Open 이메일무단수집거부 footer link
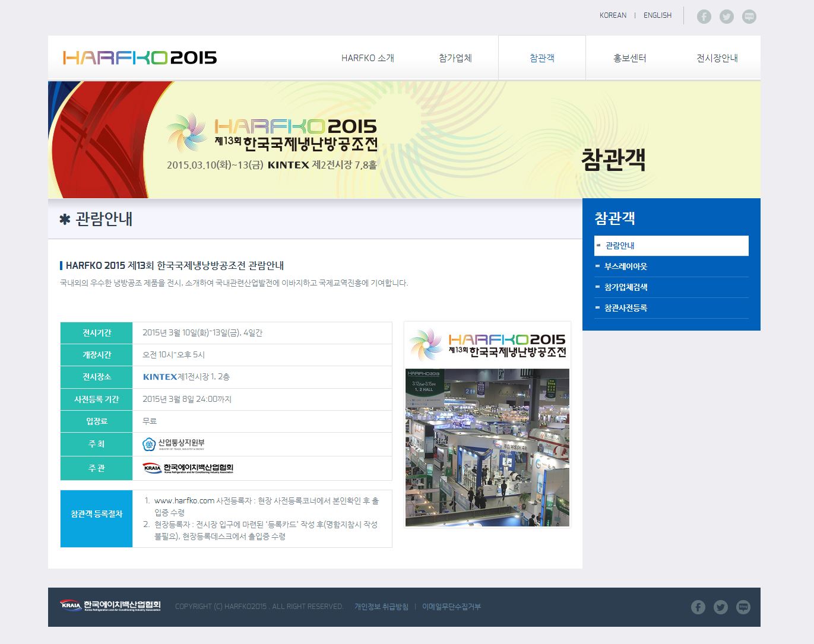Image resolution: width=814 pixels, height=644 pixels. [451, 607]
